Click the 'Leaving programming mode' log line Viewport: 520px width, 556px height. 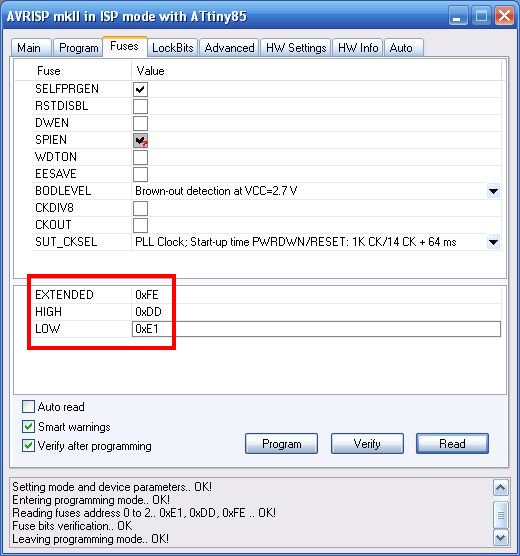pyautogui.click(x=90, y=539)
